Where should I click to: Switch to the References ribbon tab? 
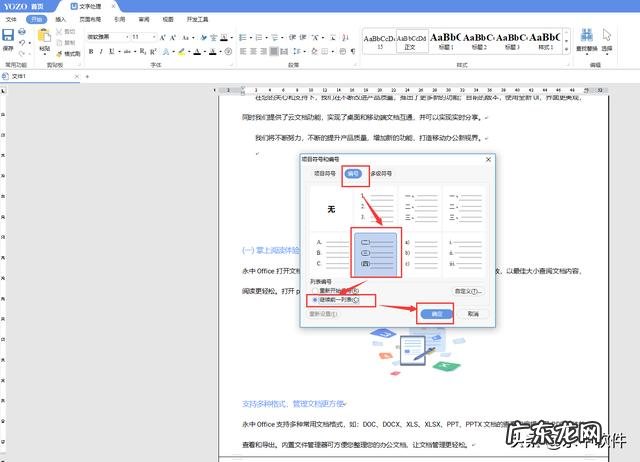point(120,20)
